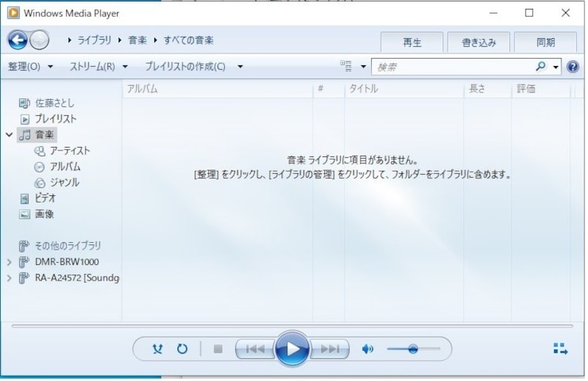
Task: Start playback with Play button
Action: click(293, 350)
